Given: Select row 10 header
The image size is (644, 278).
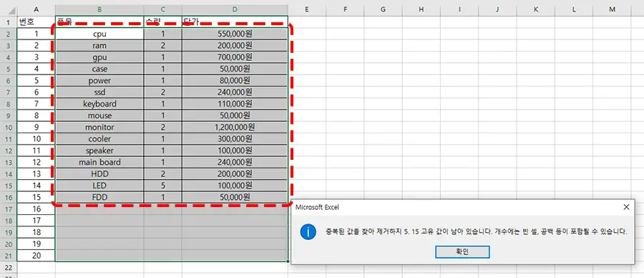Looking at the screenshot, I should (x=8, y=127).
